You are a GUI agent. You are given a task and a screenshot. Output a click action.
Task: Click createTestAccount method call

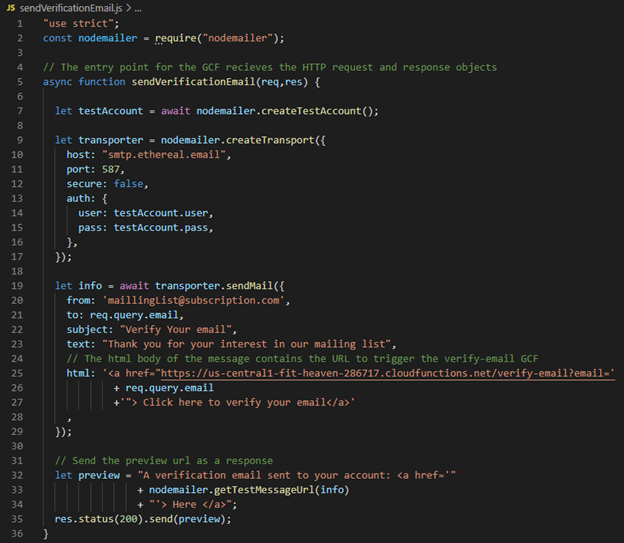[311, 111]
